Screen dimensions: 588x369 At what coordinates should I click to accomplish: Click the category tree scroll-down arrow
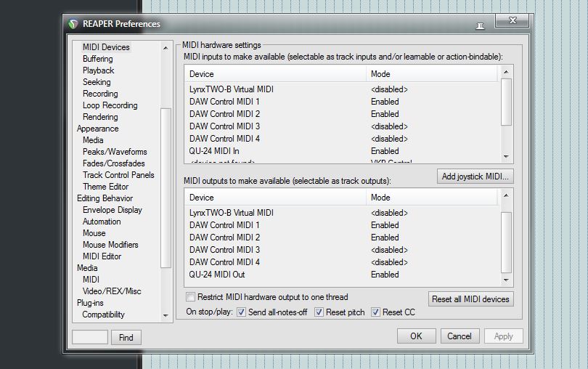pos(166,317)
